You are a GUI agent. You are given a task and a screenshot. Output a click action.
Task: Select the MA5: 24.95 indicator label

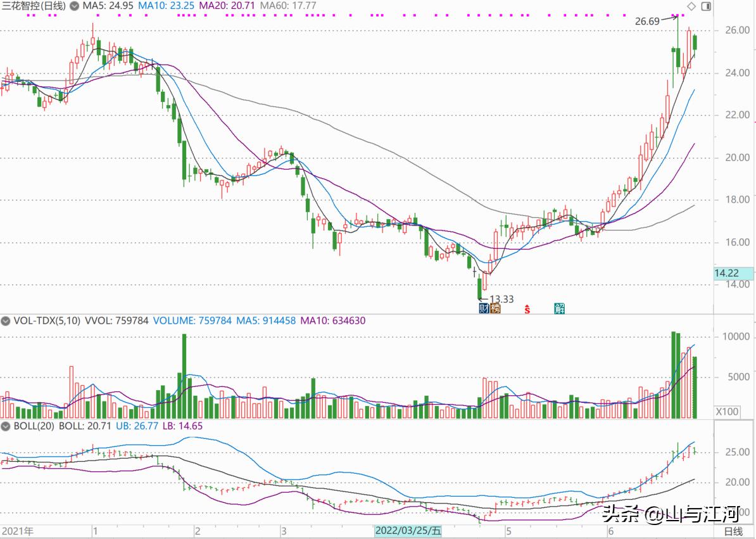click(108, 6)
